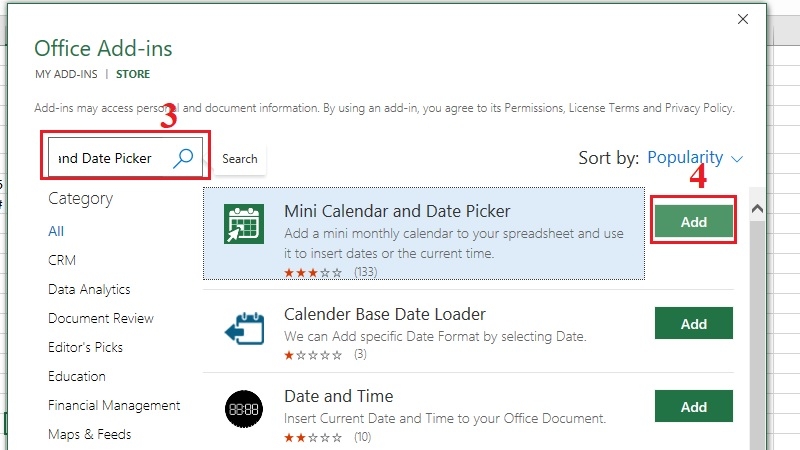Select the Document Review category
The height and width of the screenshot is (450, 800).
[101, 318]
